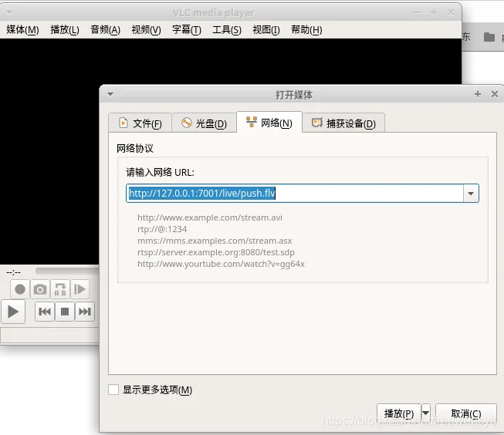Click the record button in VLC controls
The width and height of the screenshot is (504, 435).
(x=20, y=289)
